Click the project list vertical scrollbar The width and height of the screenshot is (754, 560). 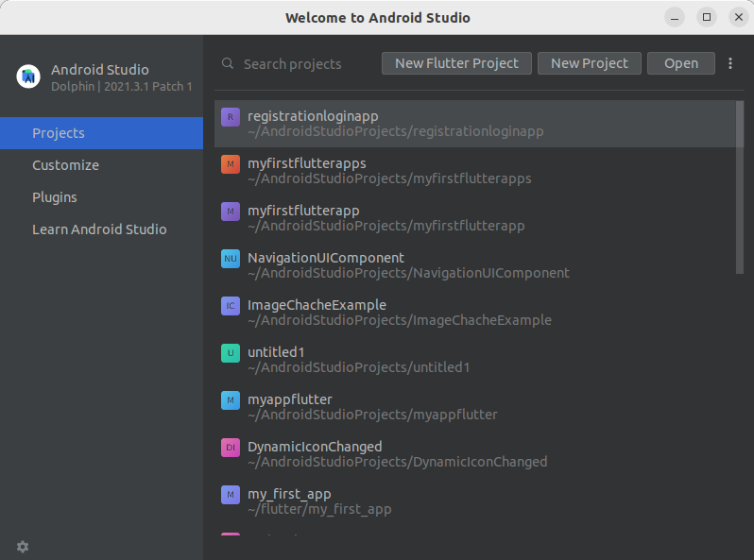click(x=739, y=189)
